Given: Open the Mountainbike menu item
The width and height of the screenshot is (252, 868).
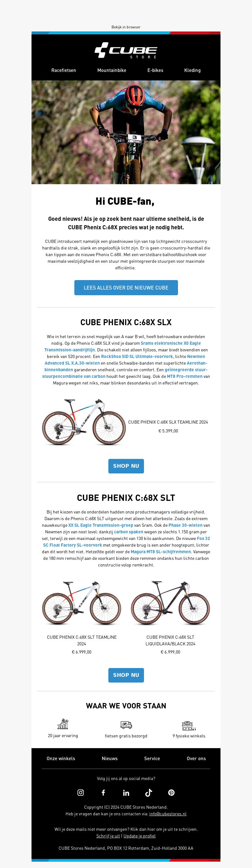Looking at the screenshot, I should click(x=112, y=70).
